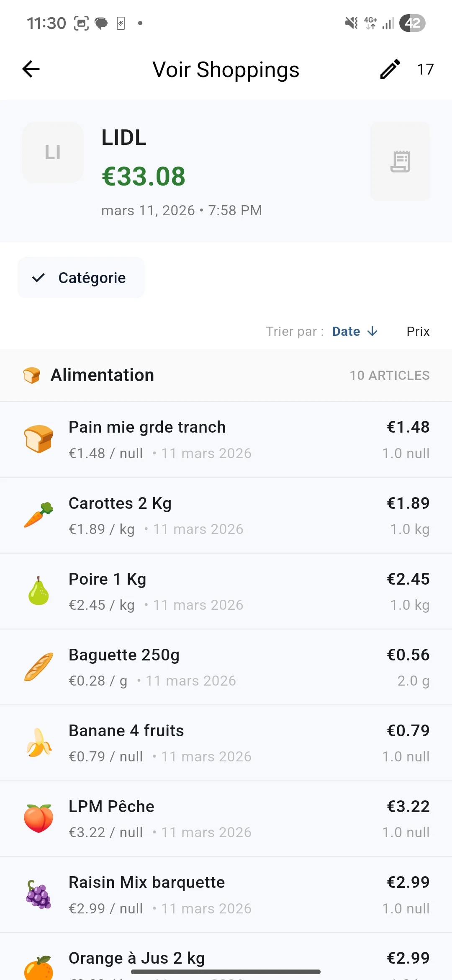The image size is (452, 980).
Task: Tap the banana icon
Action: (39, 743)
